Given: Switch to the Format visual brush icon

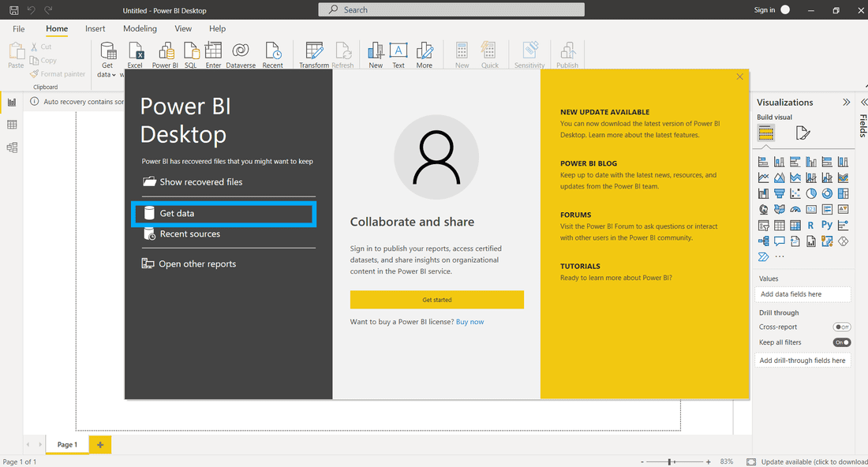Looking at the screenshot, I should click(803, 133).
